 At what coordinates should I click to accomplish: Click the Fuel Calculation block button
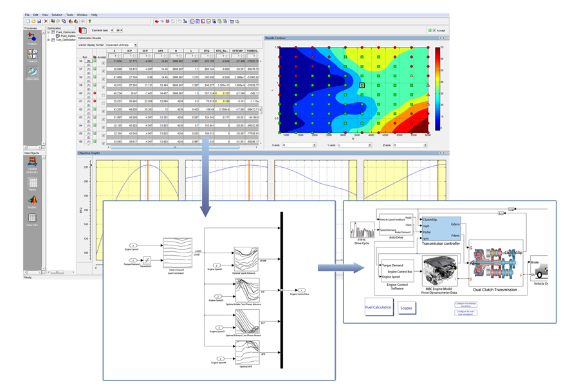(379, 307)
